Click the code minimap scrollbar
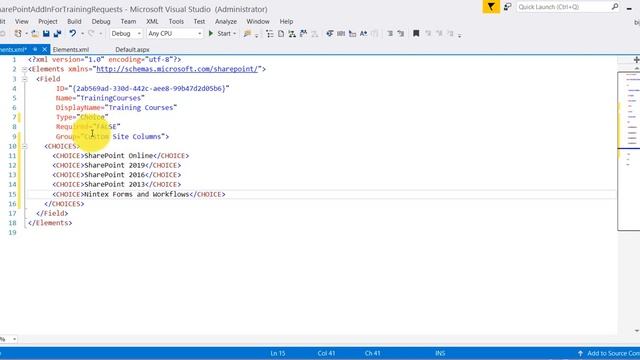The width and height of the screenshot is (640, 360). 629,151
